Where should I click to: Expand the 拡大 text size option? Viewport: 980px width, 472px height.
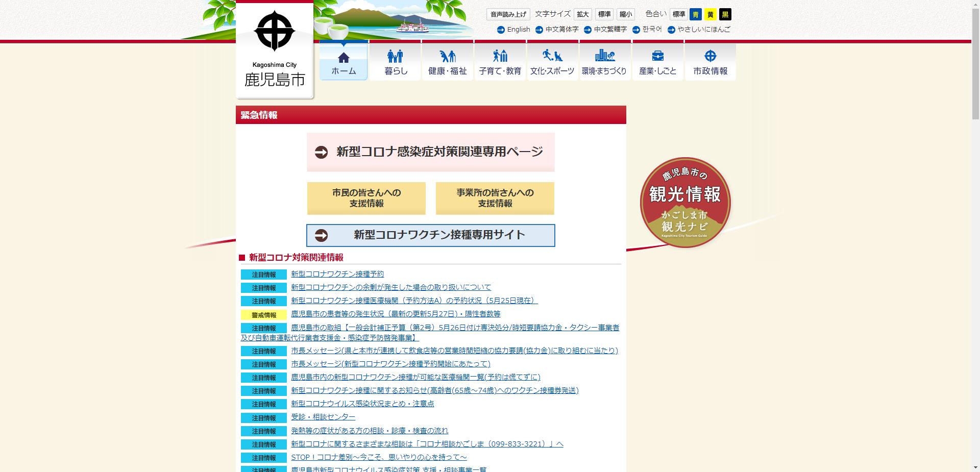582,14
